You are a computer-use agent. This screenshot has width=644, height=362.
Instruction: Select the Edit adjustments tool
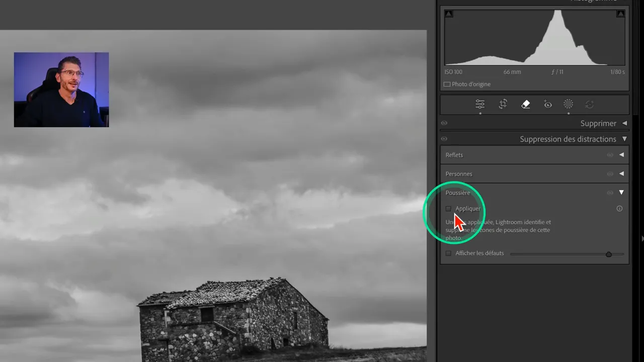click(480, 104)
